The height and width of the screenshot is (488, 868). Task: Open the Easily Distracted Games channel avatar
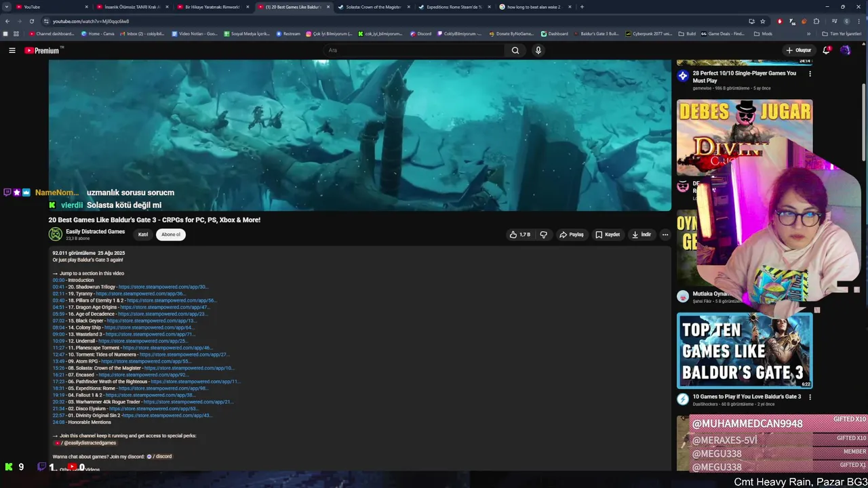click(55, 235)
